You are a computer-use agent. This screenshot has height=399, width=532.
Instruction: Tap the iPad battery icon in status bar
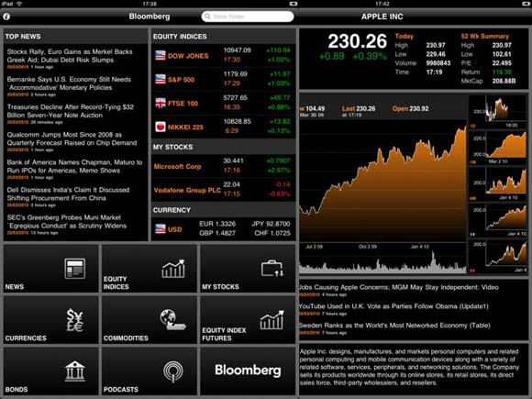click(x=294, y=4)
